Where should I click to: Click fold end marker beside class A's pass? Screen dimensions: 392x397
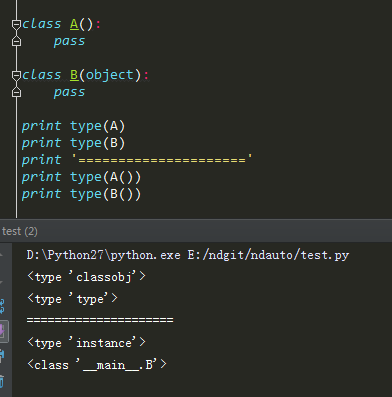(x=16, y=41)
